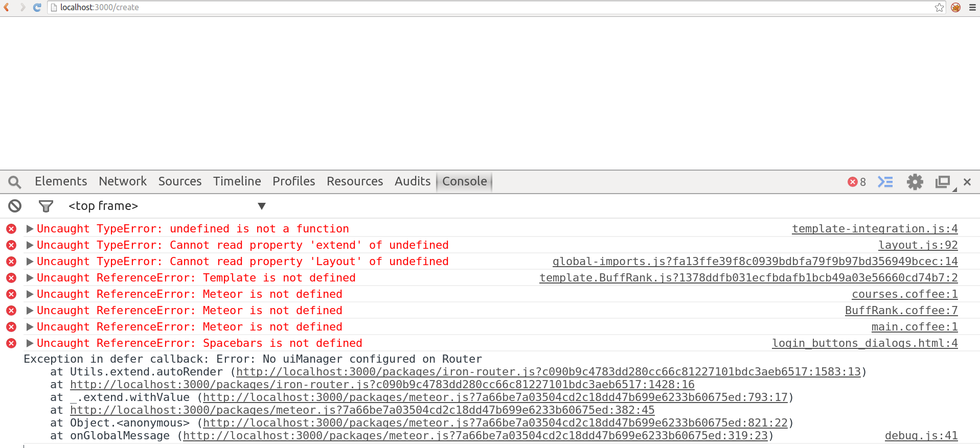The image size is (980, 448).
Task: Click error icon on Template row
Action: pos(11,278)
